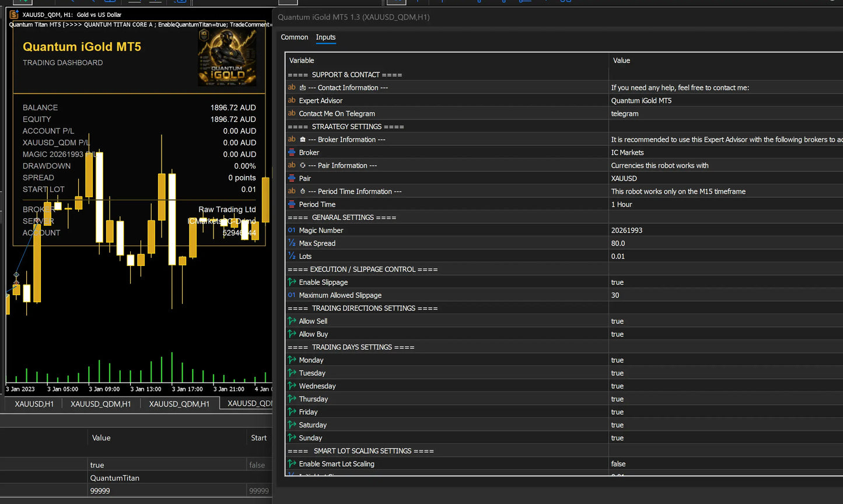Click the Value column header in the bottom panel

(x=101, y=438)
